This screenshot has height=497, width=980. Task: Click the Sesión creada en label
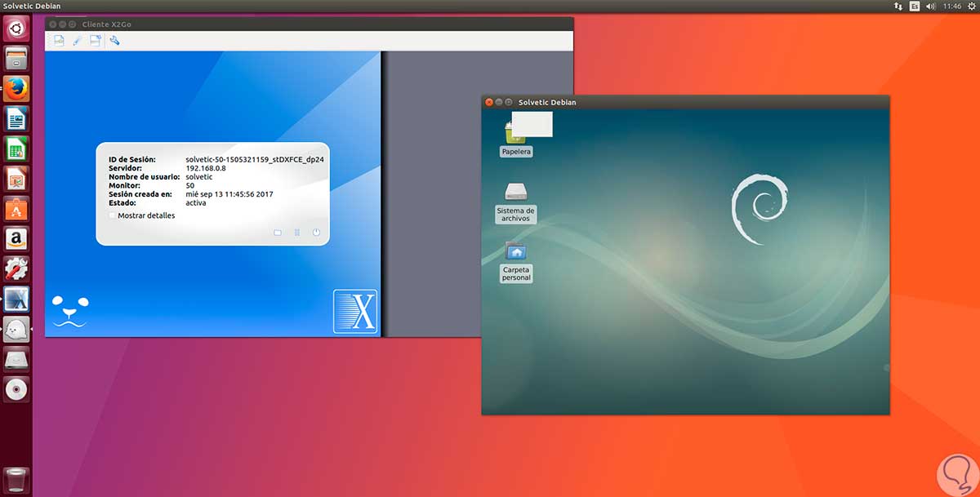click(140, 194)
